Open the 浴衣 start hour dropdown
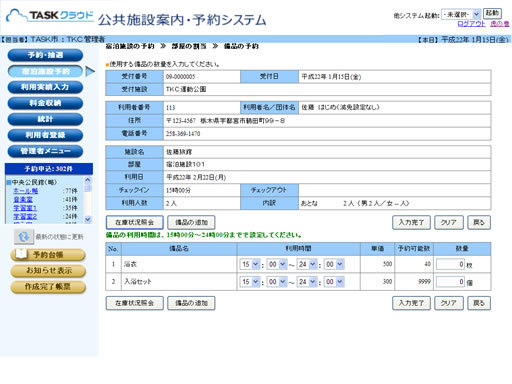This screenshot has height=384, width=512. pyautogui.click(x=250, y=264)
